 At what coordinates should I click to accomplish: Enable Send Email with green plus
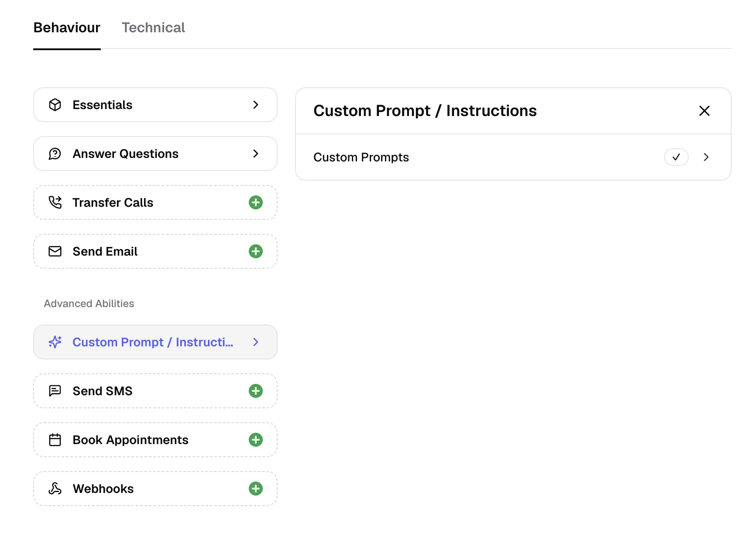pos(256,251)
